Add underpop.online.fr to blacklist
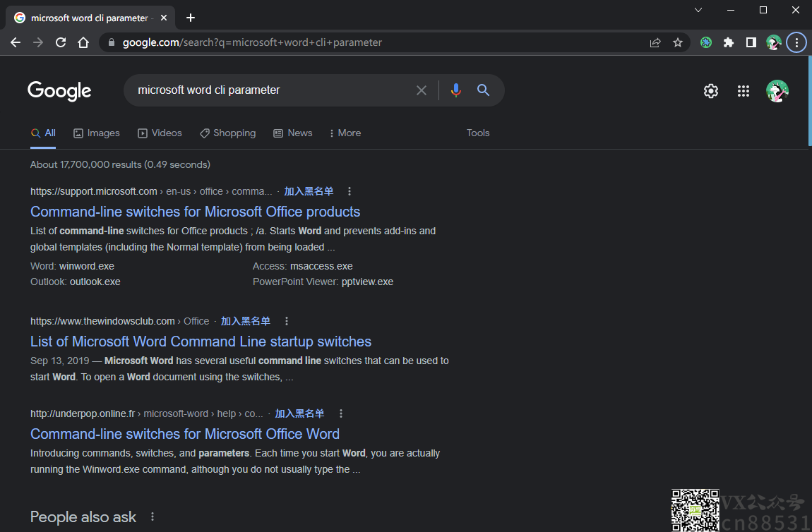This screenshot has width=812, height=532. [x=299, y=414]
